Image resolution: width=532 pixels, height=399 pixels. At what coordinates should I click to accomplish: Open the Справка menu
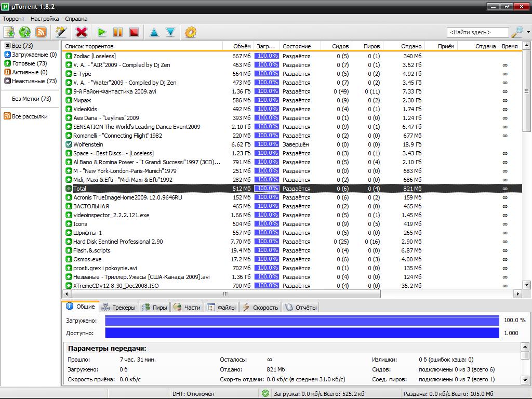76,19
